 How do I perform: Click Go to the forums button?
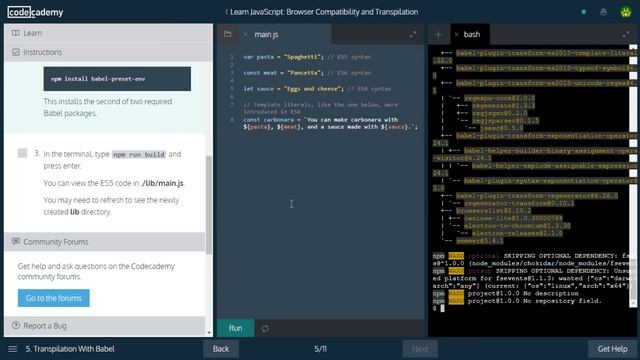tap(53, 298)
